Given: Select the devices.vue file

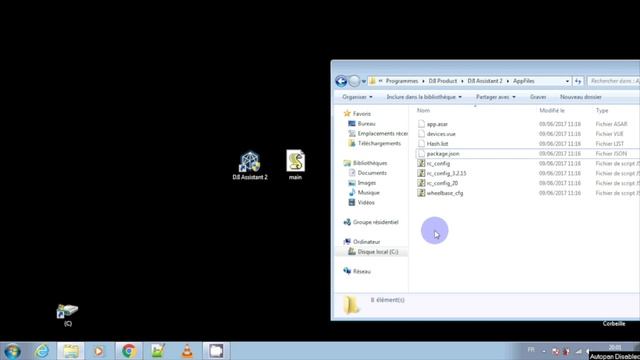Looking at the screenshot, I should 441,134.
